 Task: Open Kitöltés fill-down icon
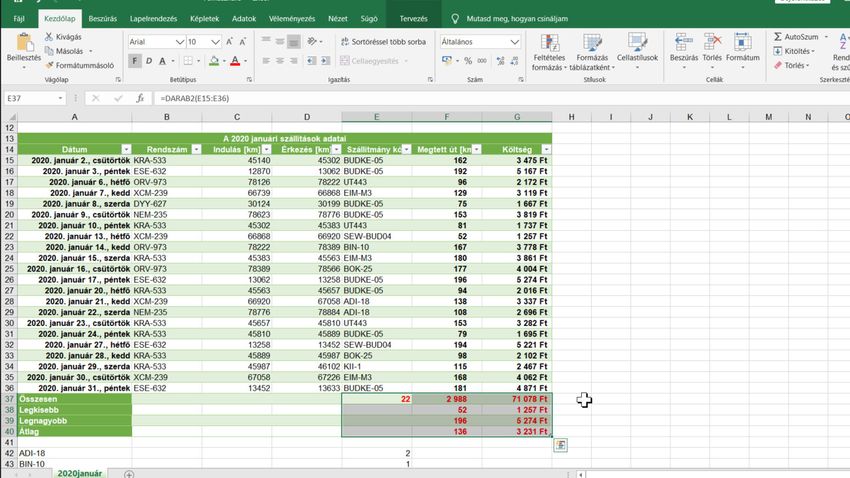pyautogui.click(x=778, y=51)
